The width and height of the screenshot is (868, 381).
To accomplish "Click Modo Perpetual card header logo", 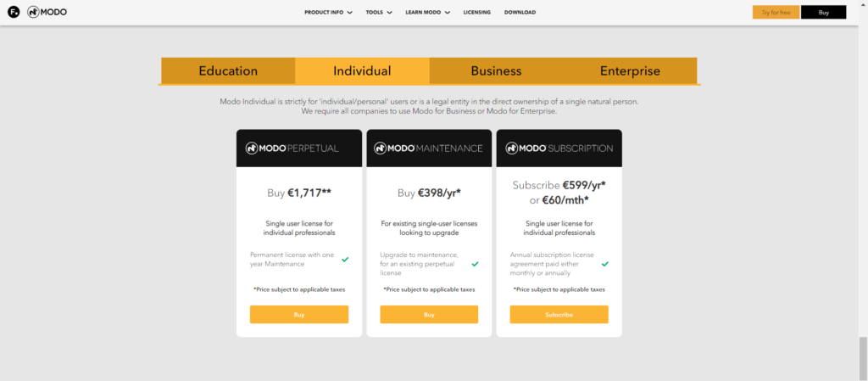I will (292, 148).
